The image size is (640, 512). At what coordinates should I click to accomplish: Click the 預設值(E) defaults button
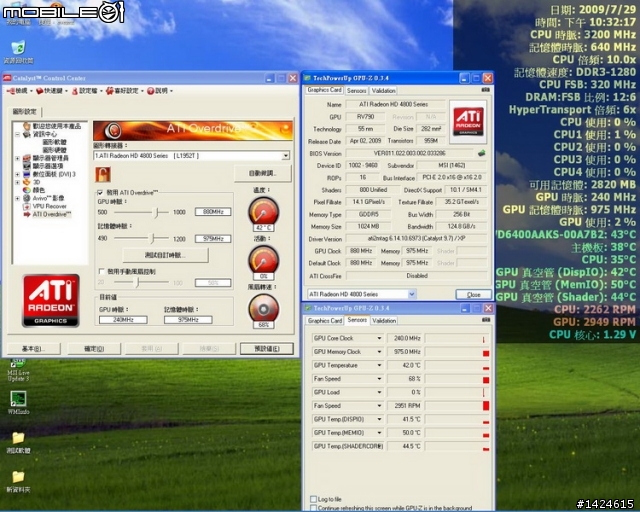[267, 348]
